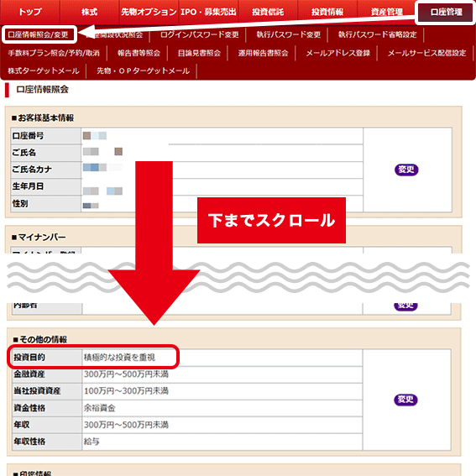Image resolution: width=476 pixels, height=476 pixels.
Task: Open the 先物オプション tab
Action: click(x=149, y=12)
